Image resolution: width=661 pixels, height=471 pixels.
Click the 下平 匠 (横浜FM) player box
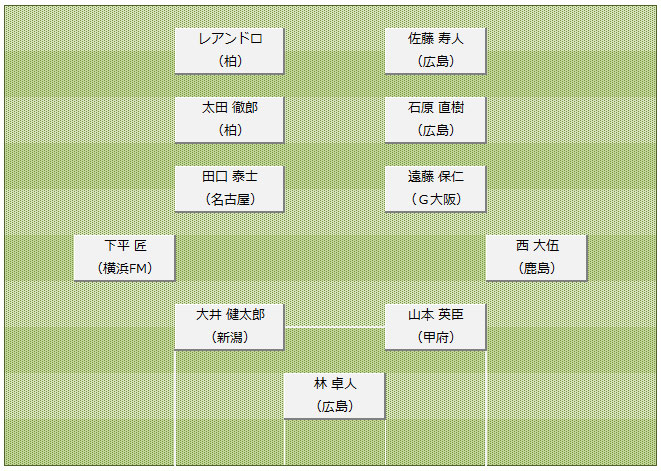click(x=124, y=258)
